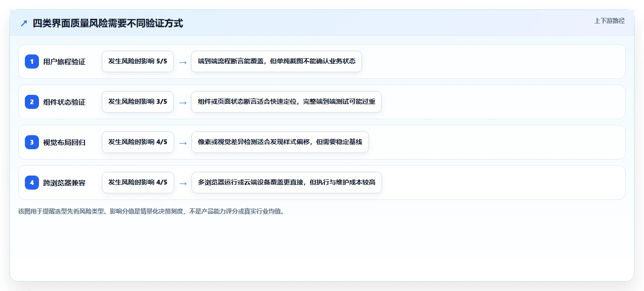Select the number 1 badge
Viewport: 644px width, 291px height.
tap(32, 61)
